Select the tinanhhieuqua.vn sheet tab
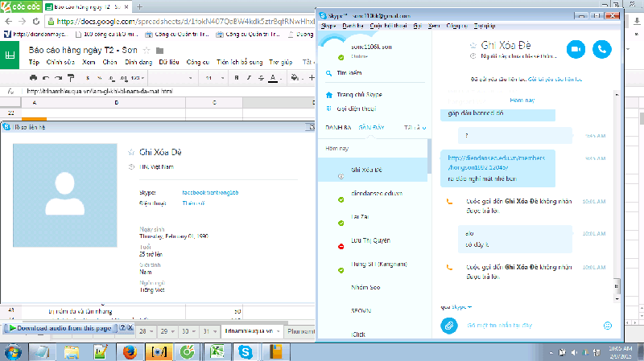Image resolution: width=644 pixels, height=361 pixels. click(x=249, y=331)
